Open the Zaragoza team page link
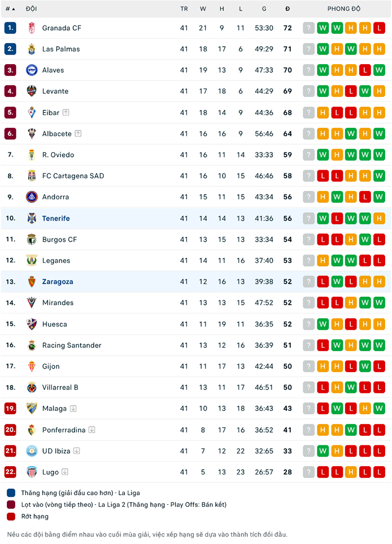The width and height of the screenshot is (392, 544). (x=58, y=282)
